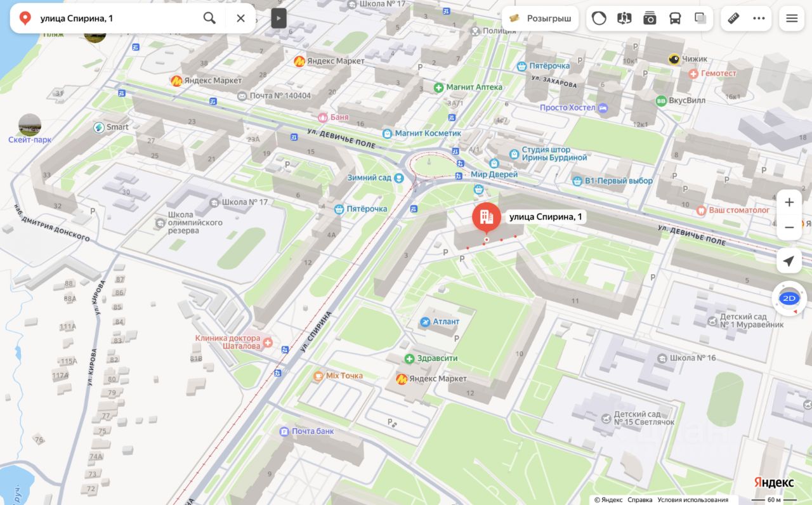
Task: Click the ул. Захарова street label
Action: pos(554,81)
